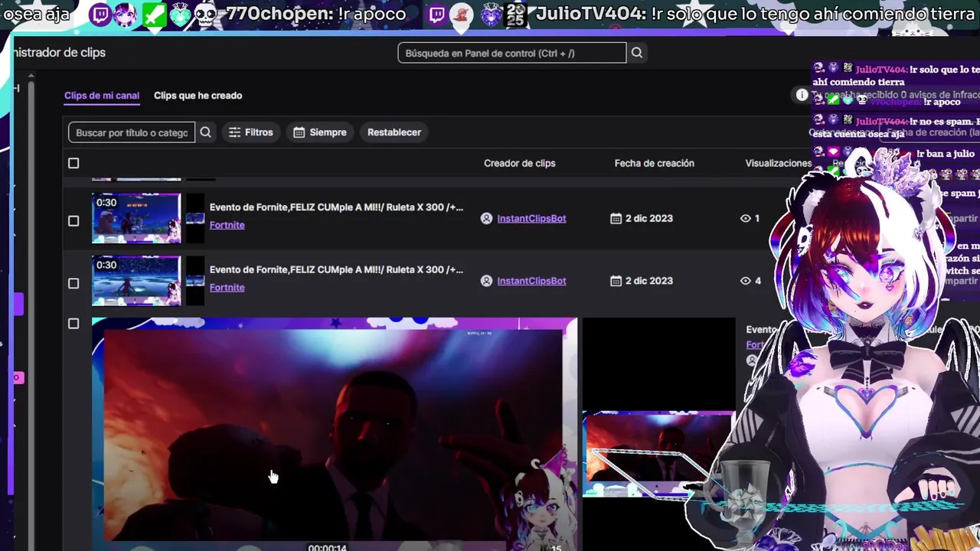Toggle the select-all clips checkbox in header

click(73, 163)
